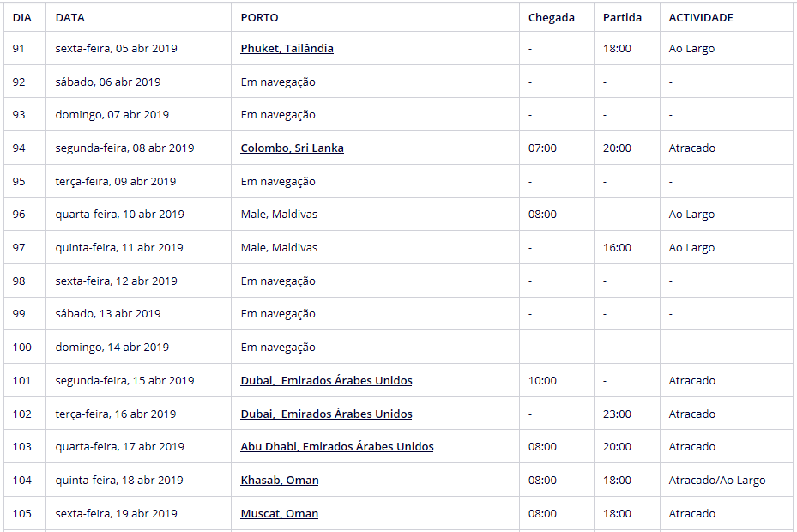Open the Colombo, Sri Lanka port link
This screenshot has width=797, height=532.
coord(292,148)
